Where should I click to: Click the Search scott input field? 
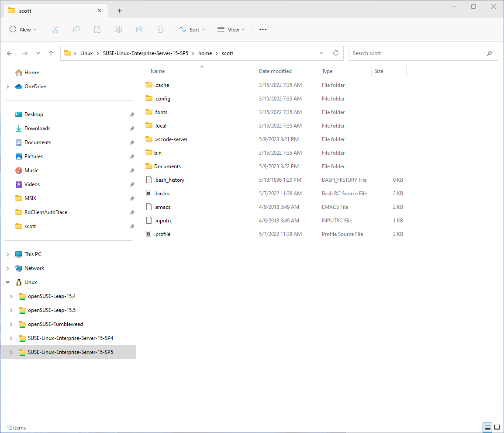(423, 53)
